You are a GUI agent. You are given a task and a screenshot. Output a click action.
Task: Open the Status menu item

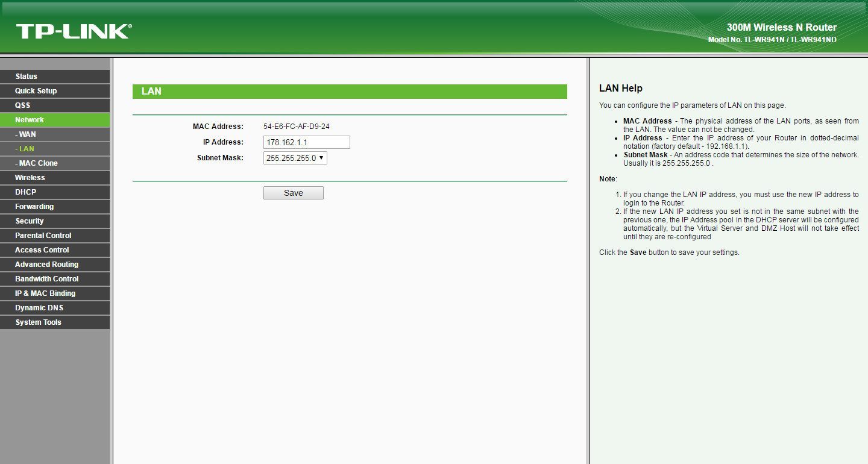click(x=55, y=77)
